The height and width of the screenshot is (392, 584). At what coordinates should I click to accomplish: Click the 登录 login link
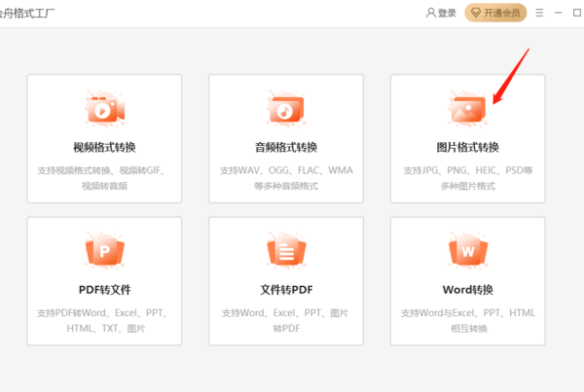(x=447, y=13)
